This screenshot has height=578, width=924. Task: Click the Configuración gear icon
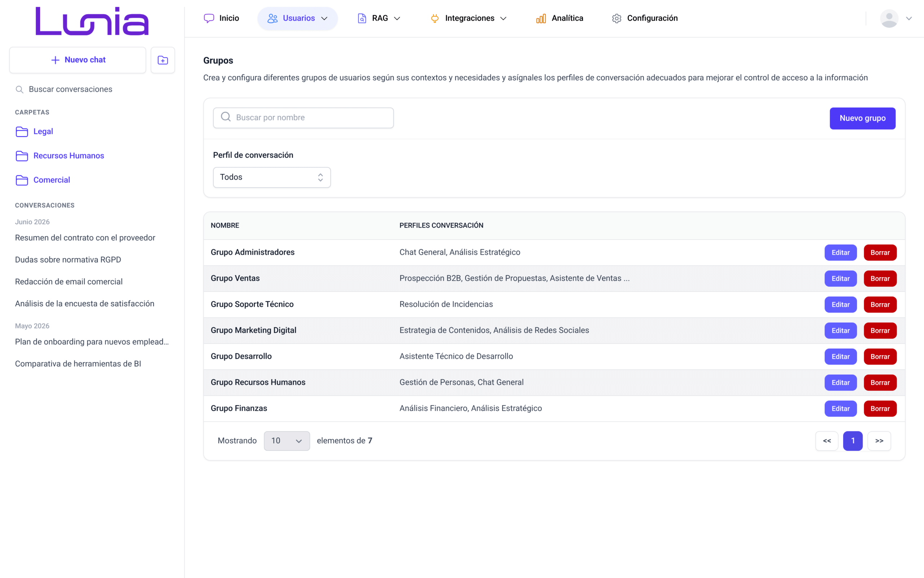(x=616, y=18)
